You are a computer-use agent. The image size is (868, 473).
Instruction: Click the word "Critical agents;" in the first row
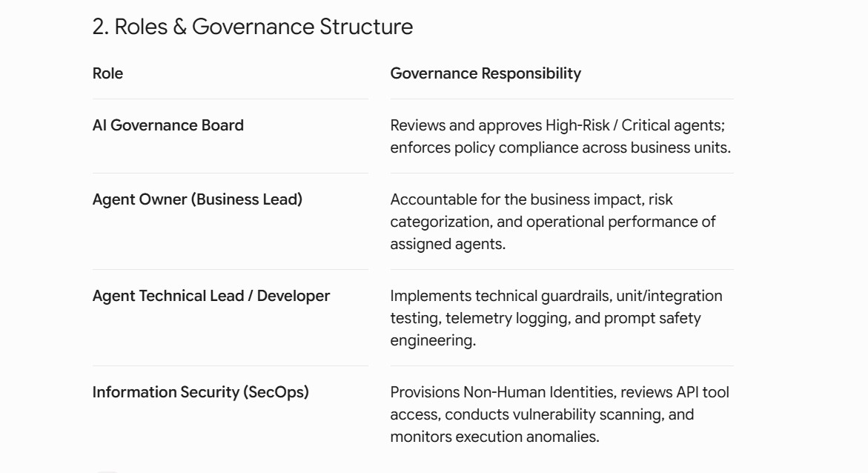[673, 126]
